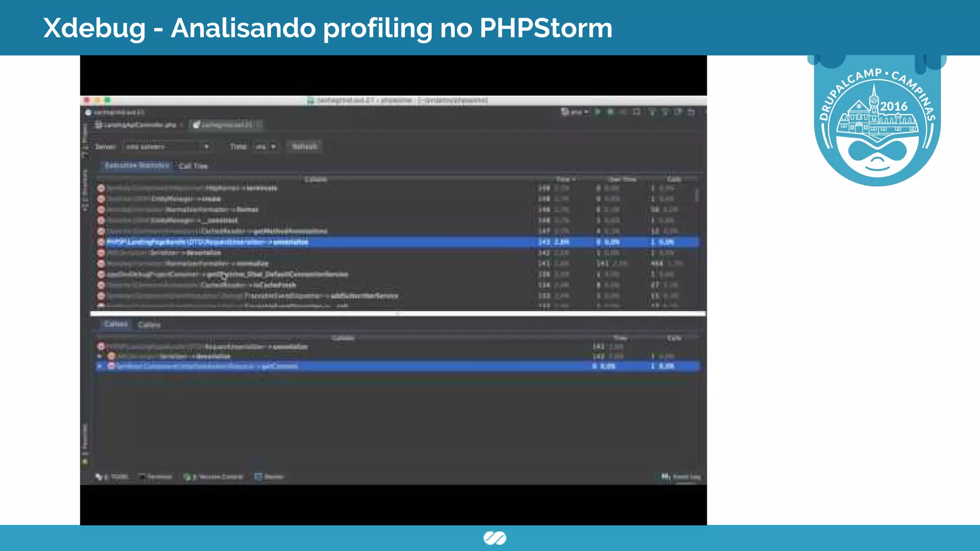Open the Project side tool window
This screenshot has height=551, width=980.
(85, 141)
